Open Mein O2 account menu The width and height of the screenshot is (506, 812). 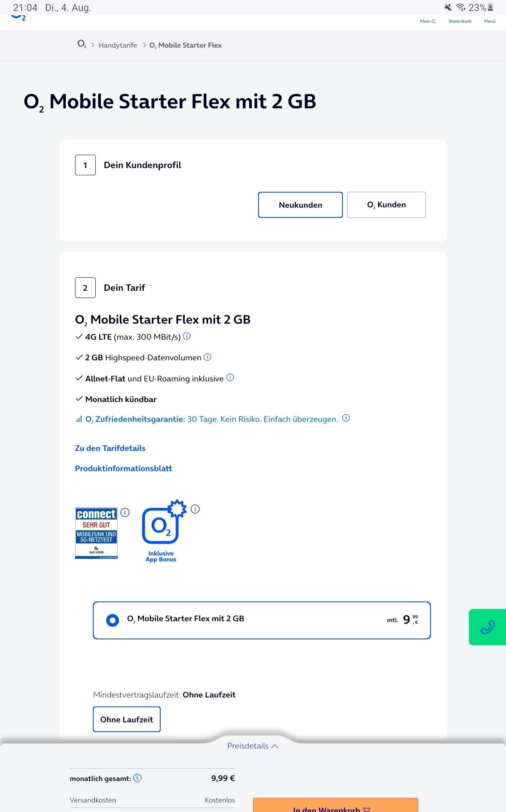428,21
